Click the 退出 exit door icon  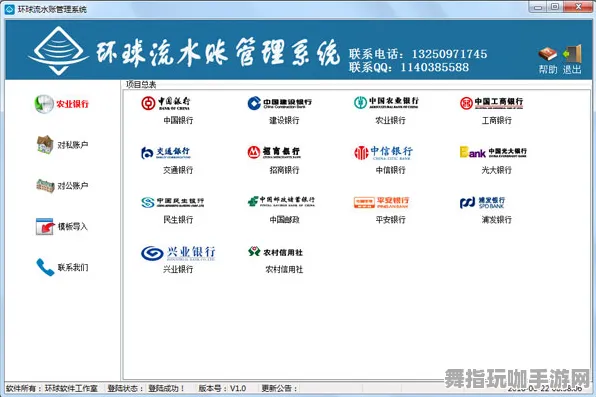(x=572, y=54)
